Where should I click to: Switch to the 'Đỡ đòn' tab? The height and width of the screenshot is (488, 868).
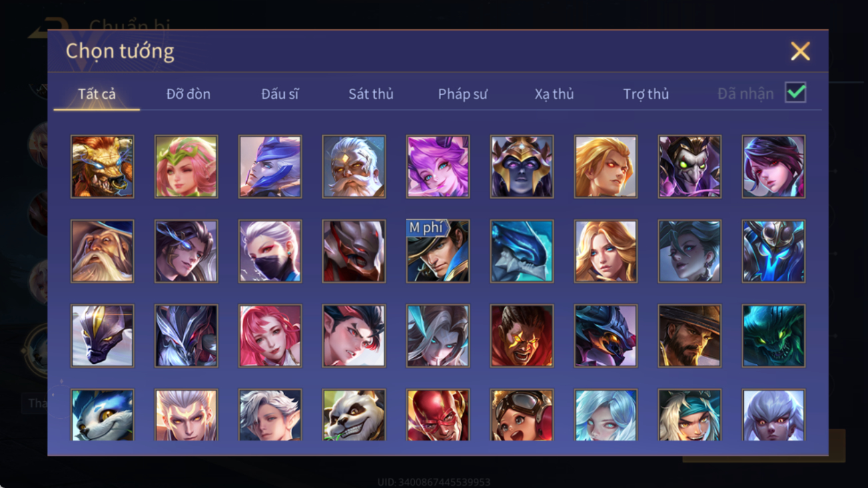tap(188, 94)
